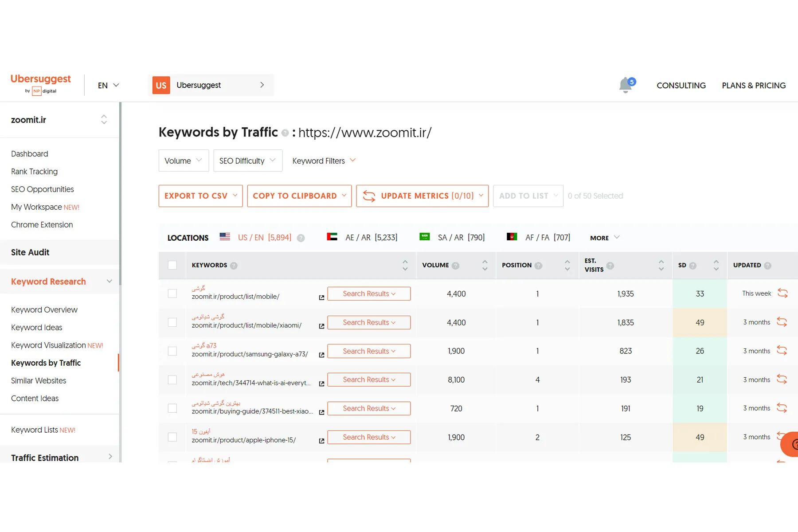Image resolution: width=798 pixels, height=532 pixels.
Task: Expand the MORE locations dropdown
Action: [x=605, y=238]
